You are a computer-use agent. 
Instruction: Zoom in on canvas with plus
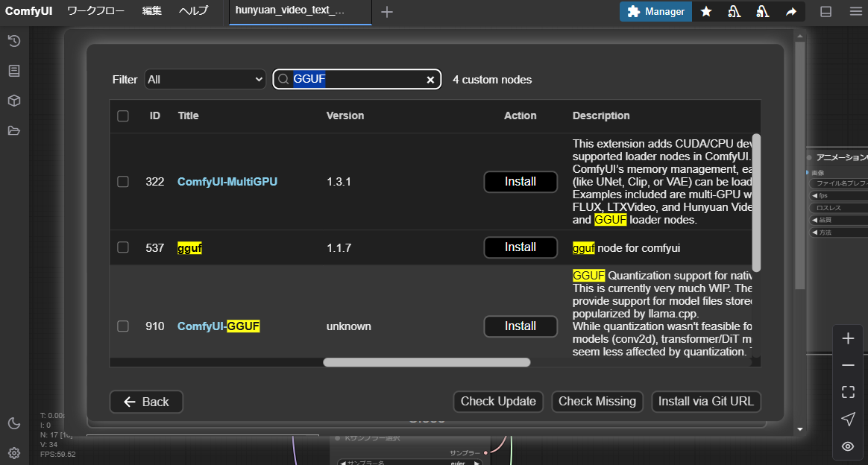848,338
